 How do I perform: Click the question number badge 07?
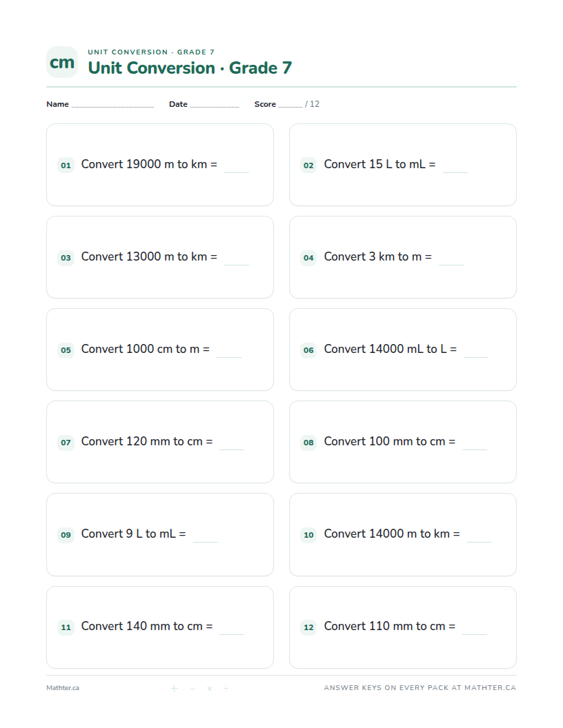(66, 442)
